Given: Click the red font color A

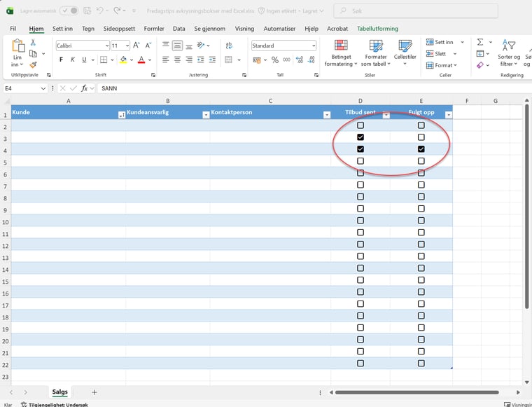Looking at the screenshot, I should 141,60.
